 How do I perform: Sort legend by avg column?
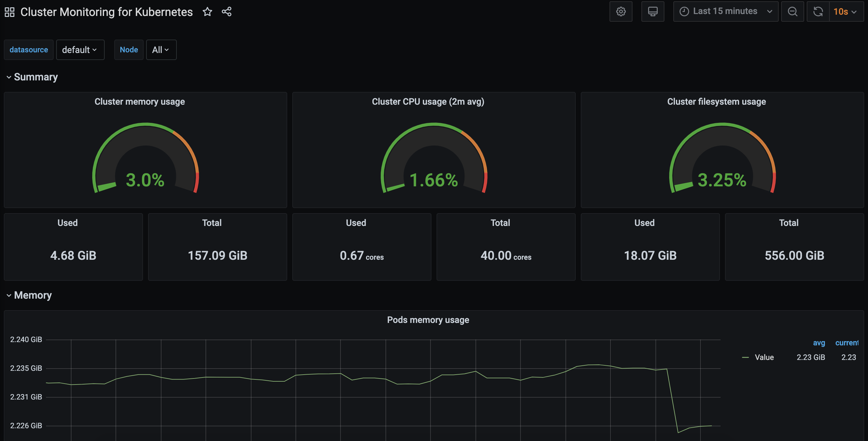(819, 343)
